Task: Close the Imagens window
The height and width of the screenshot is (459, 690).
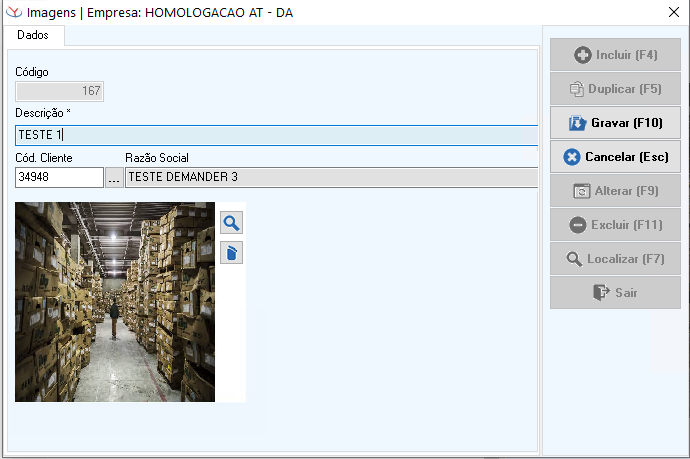Action: pyautogui.click(x=674, y=12)
